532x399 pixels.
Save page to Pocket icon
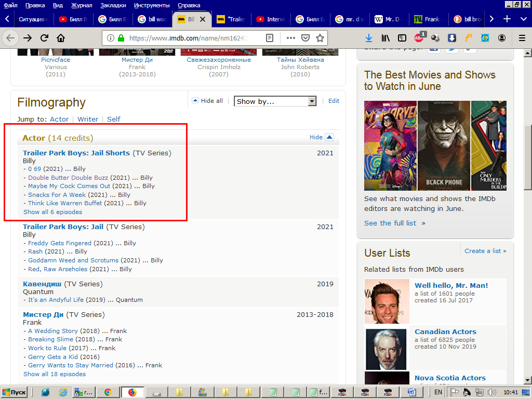click(x=306, y=38)
